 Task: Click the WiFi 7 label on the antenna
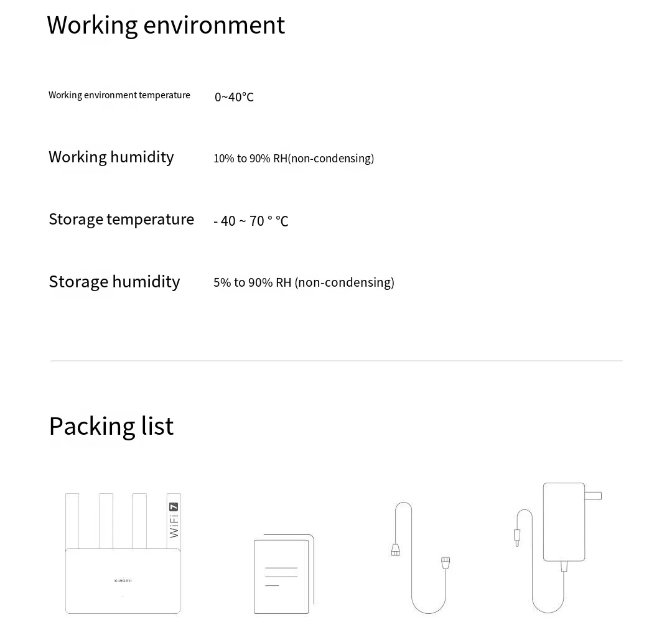click(x=174, y=520)
